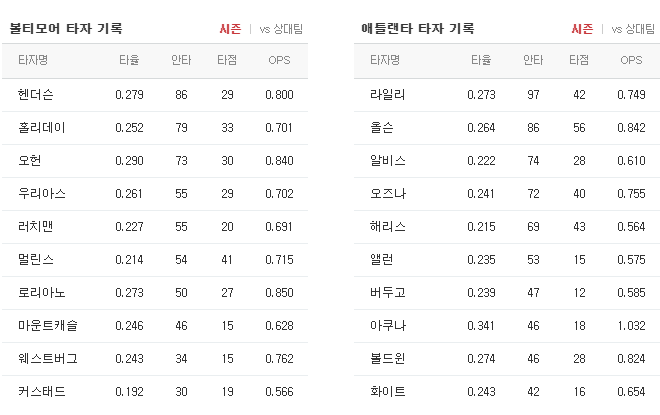Open batter 볼드윈 row
660x415 pixels.
click(x=507, y=359)
